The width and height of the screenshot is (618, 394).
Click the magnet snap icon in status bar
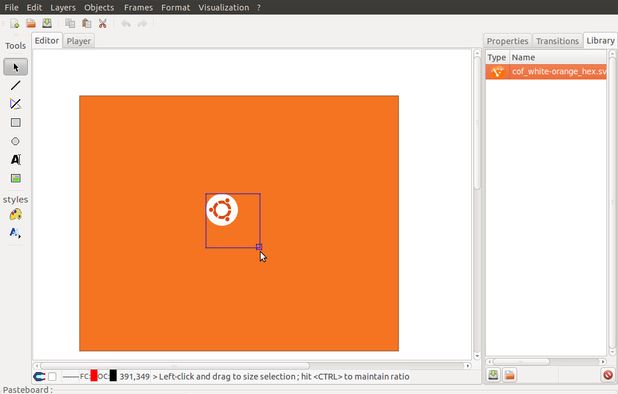coord(39,377)
